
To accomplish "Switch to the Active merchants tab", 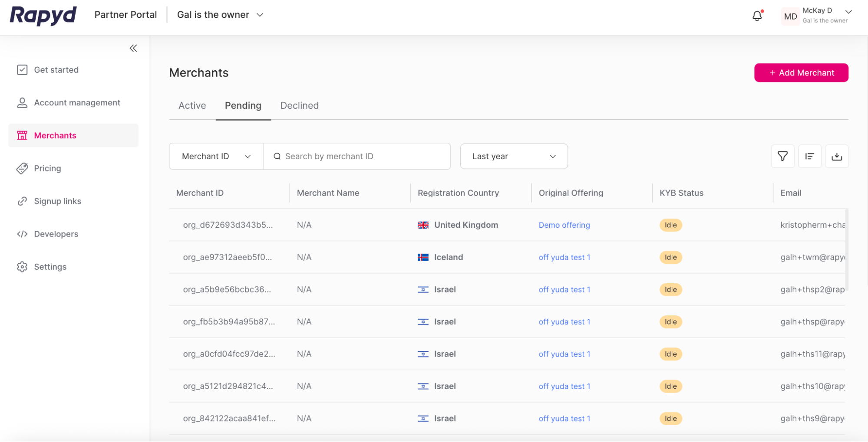I will tap(191, 105).
